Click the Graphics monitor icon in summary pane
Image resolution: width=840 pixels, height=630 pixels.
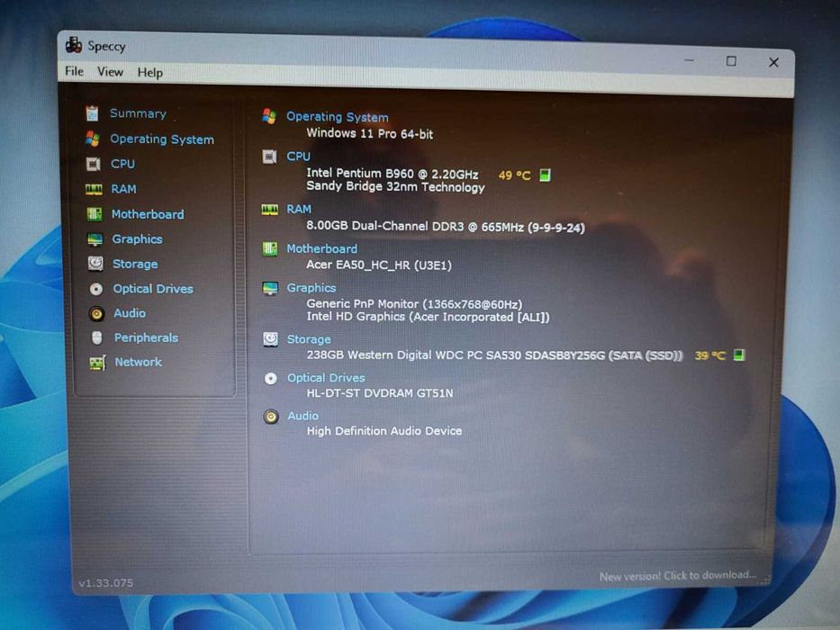270,288
